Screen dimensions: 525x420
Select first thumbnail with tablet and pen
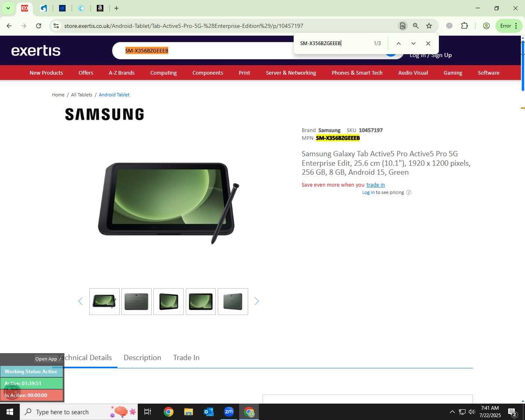105,302
